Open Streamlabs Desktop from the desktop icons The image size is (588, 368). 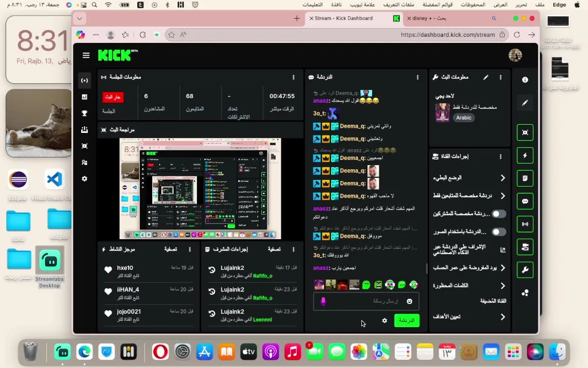[50, 267]
